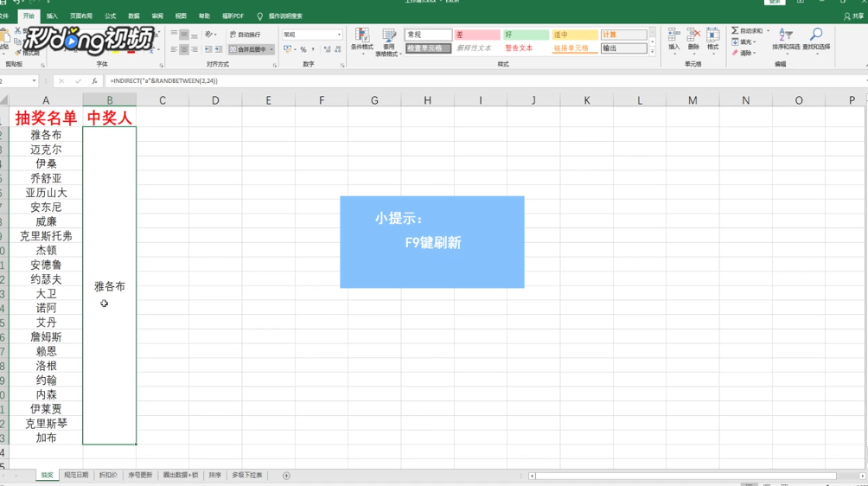Apply the Bad (差) cell style
868x486 pixels.
tap(476, 35)
